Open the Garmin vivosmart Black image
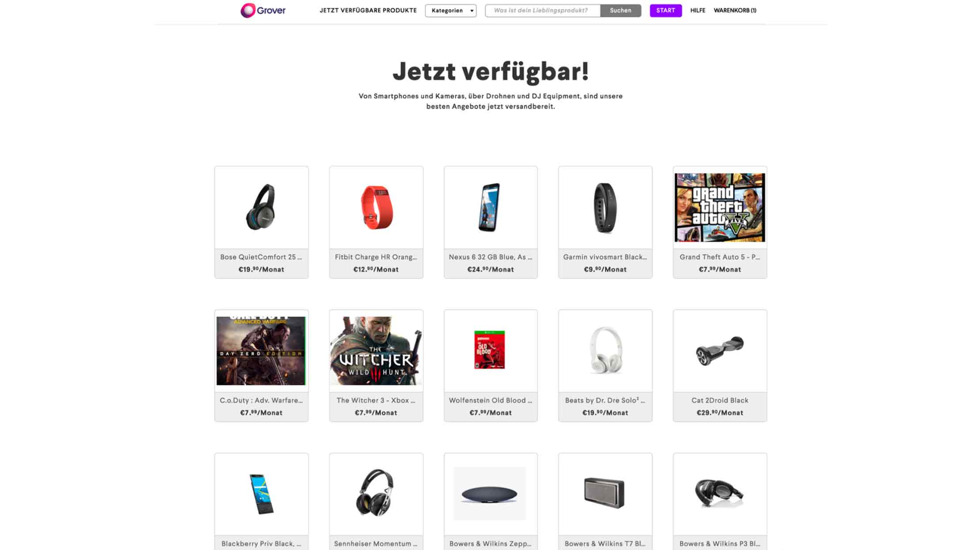Screen dimensions: 980x550 pyautogui.click(x=605, y=207)
